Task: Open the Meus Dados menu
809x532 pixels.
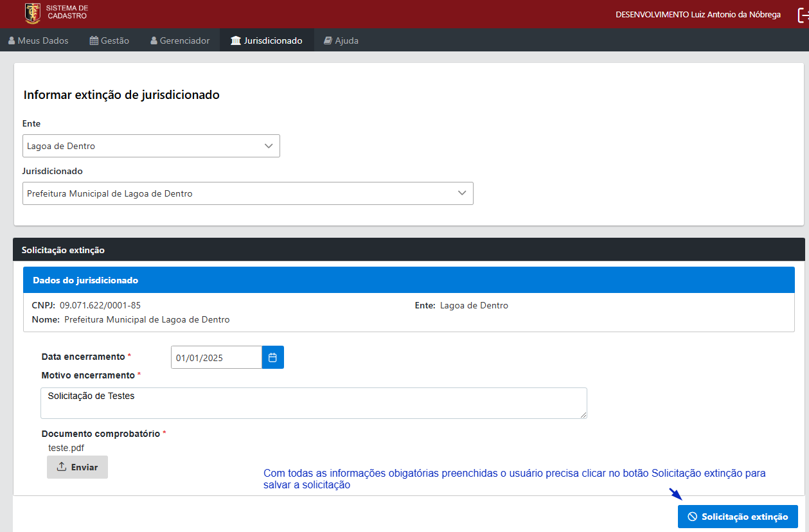Action: 39,40
